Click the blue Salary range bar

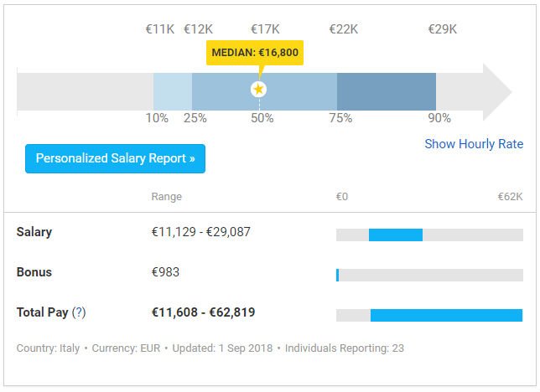tap(395, 235)
